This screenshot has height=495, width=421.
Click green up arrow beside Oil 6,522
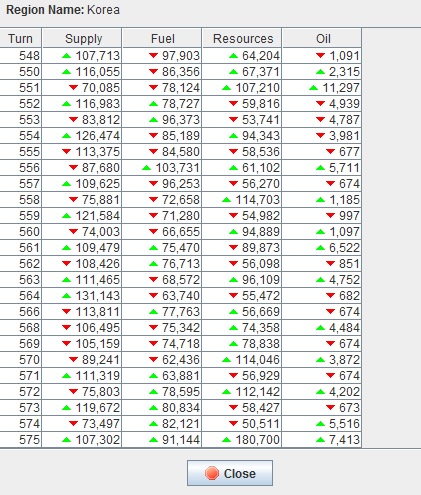(320, 248)
